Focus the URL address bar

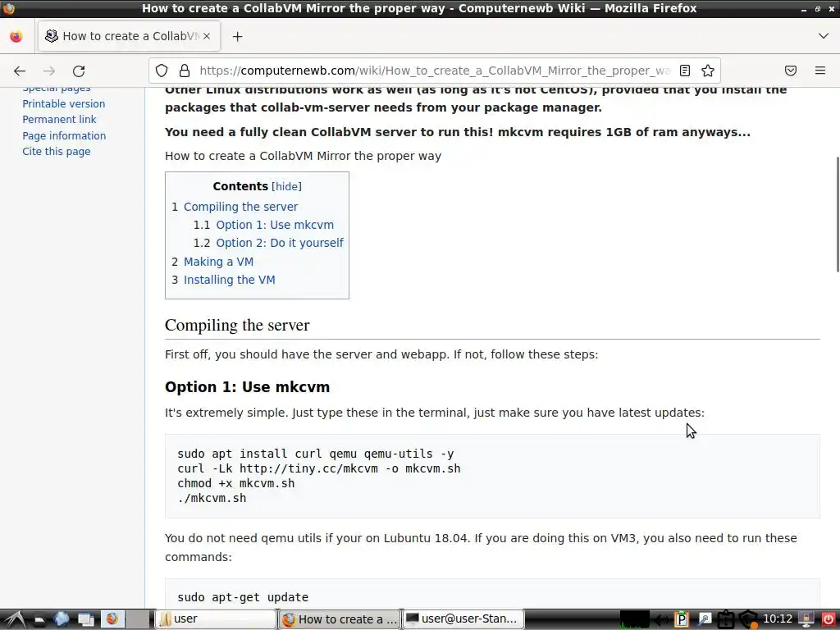[434, 71]
